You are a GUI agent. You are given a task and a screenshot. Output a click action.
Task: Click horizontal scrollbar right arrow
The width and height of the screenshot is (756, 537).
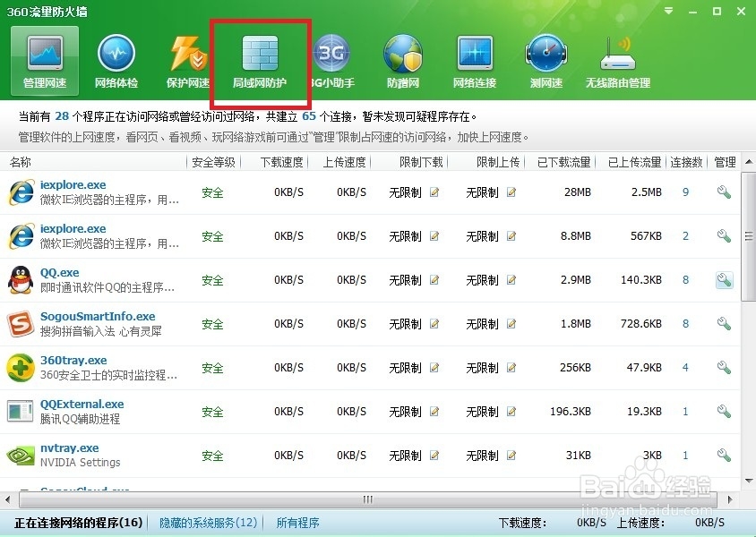tap(730, 499)
